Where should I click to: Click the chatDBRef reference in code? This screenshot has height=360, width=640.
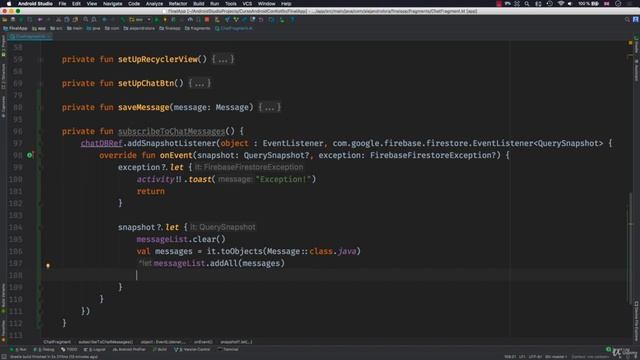tap(102, 143)
